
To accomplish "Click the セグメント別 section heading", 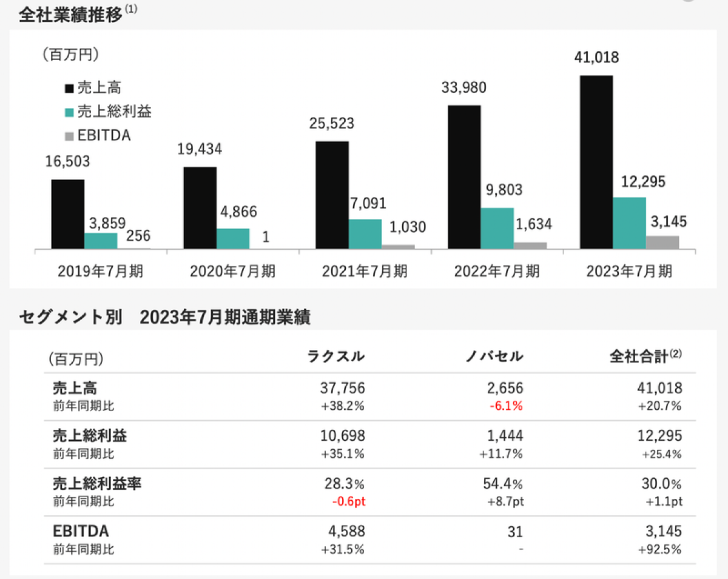I will [70, 317].
